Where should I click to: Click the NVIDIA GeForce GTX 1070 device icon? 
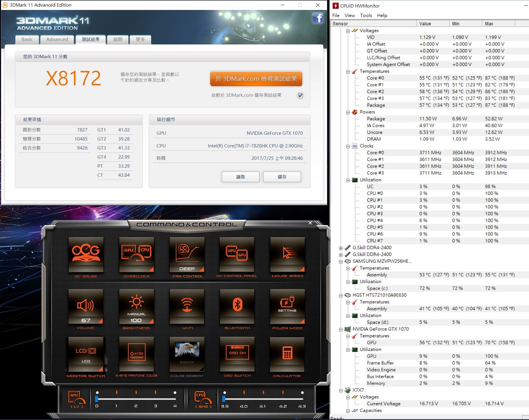(x=348, y=329)
